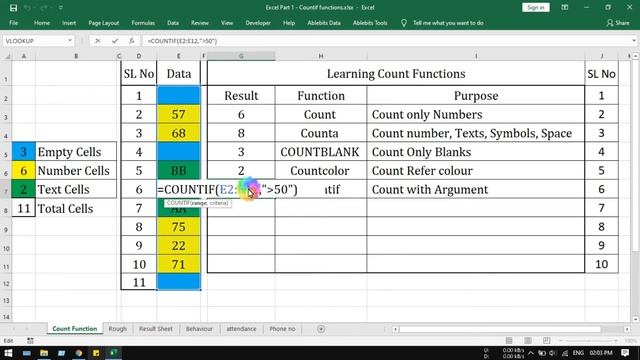Click the 'Total Cells' label cell
Image resolution: width=640 pixels, height=360 pixels.
(x=76, y=209)
